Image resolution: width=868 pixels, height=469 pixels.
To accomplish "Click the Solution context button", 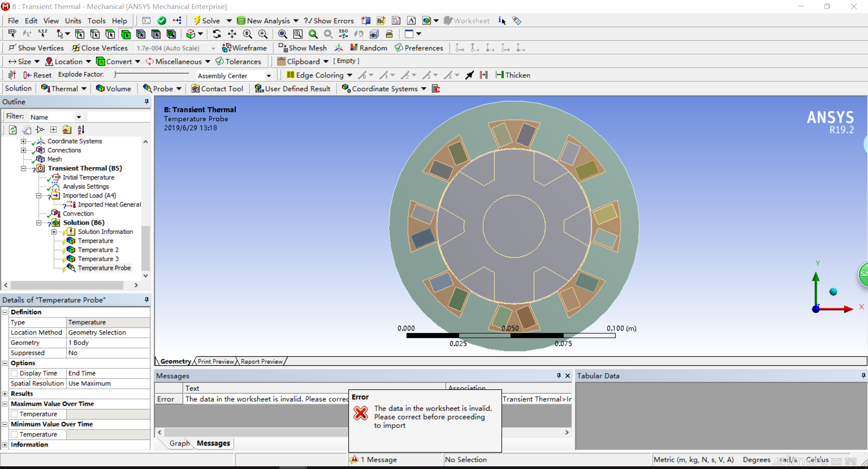I will [x=19, y=88].
